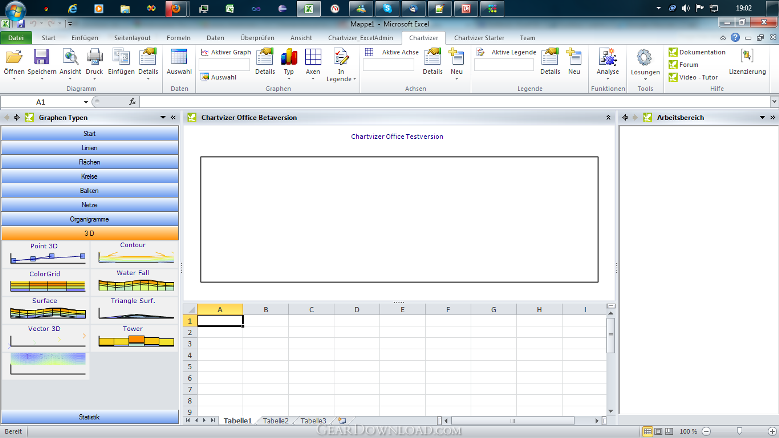Viewport: 779px width, 438px height.
Task: Switch to the Seitenlayout ribbon tab
Action: point(132,38)
